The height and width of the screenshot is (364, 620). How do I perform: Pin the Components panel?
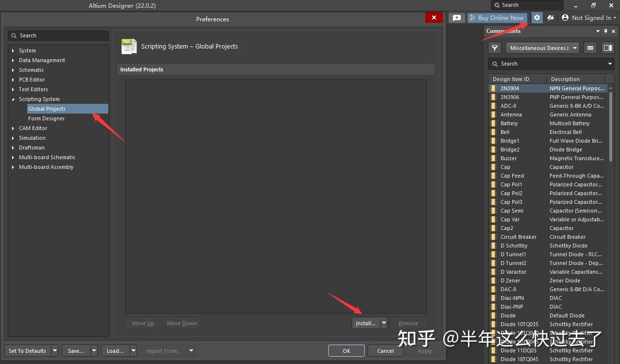(605, 31)
